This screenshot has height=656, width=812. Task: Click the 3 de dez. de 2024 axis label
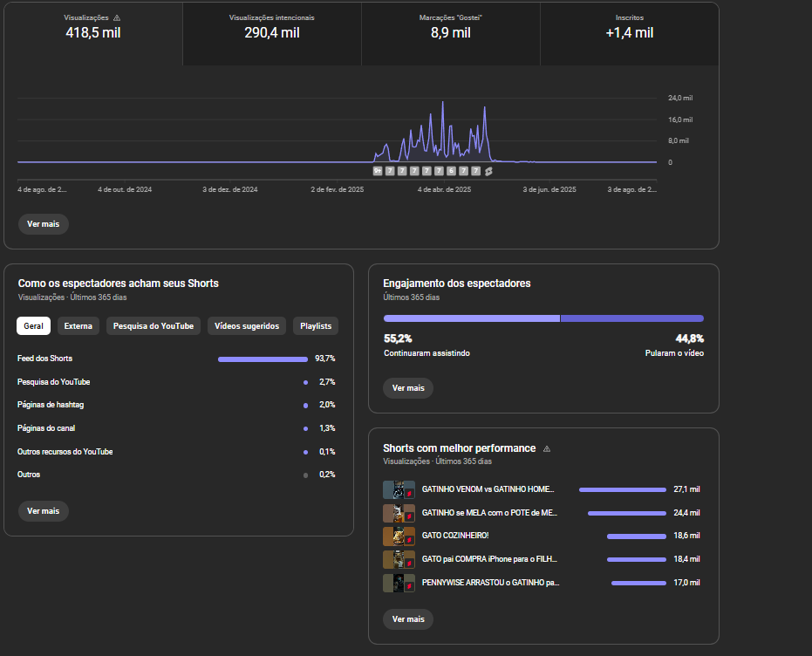click(230, 189)
